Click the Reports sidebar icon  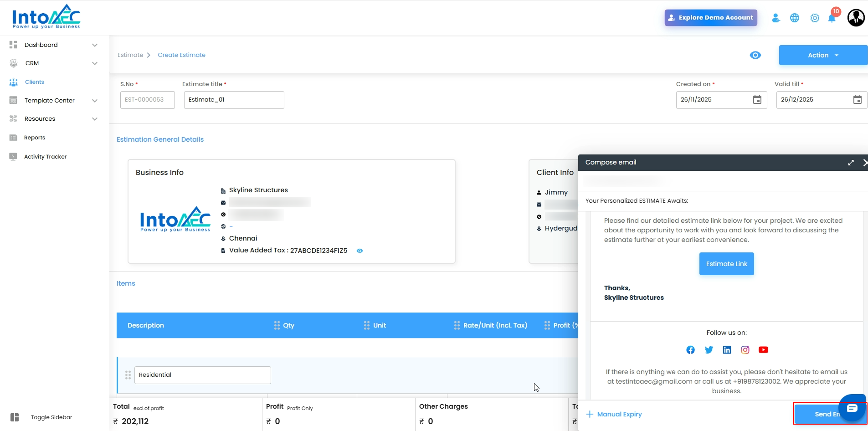coord(13,138)
